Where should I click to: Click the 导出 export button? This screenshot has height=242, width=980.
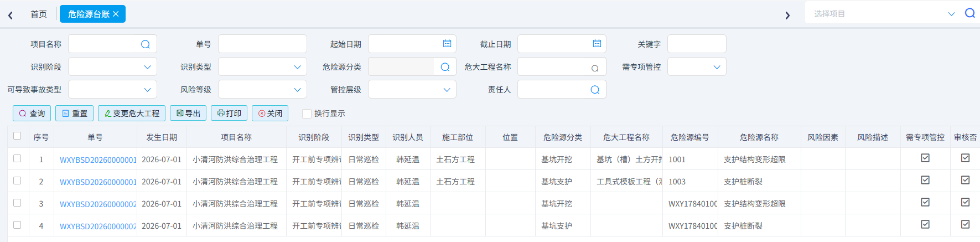tap(188, 113)
